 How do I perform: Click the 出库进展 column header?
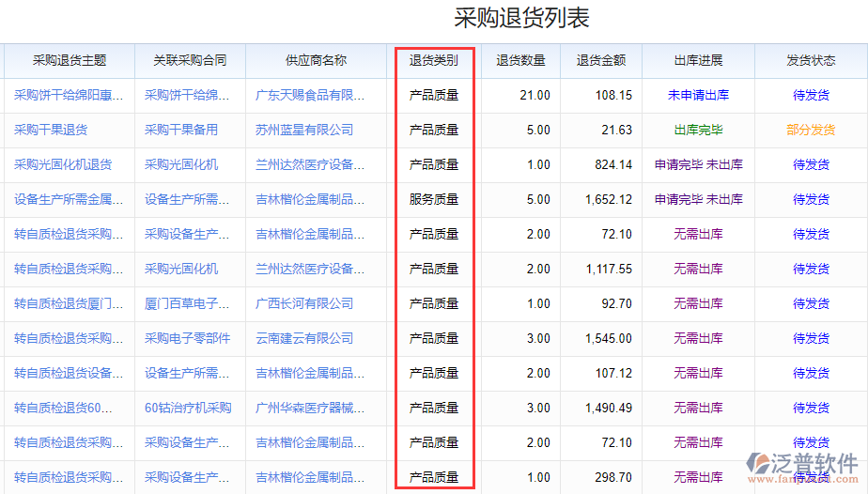click(x=698, y=60)
